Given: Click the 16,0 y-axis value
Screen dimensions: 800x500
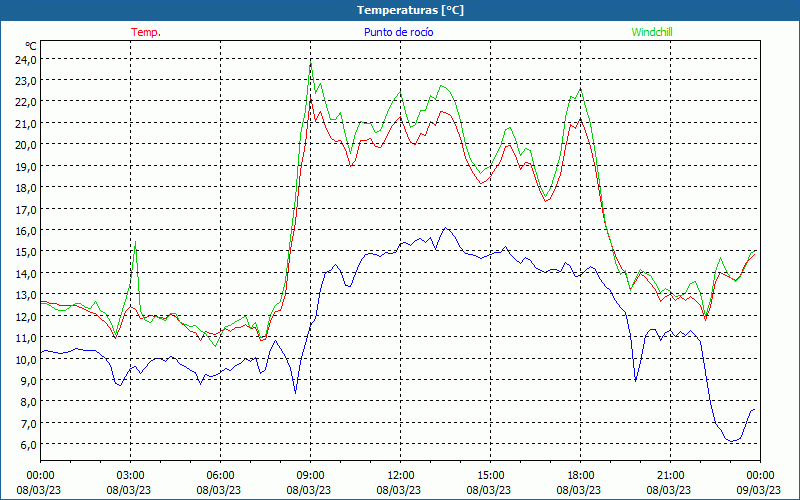Looking at the screenshot, I should [x=27, y=231].
